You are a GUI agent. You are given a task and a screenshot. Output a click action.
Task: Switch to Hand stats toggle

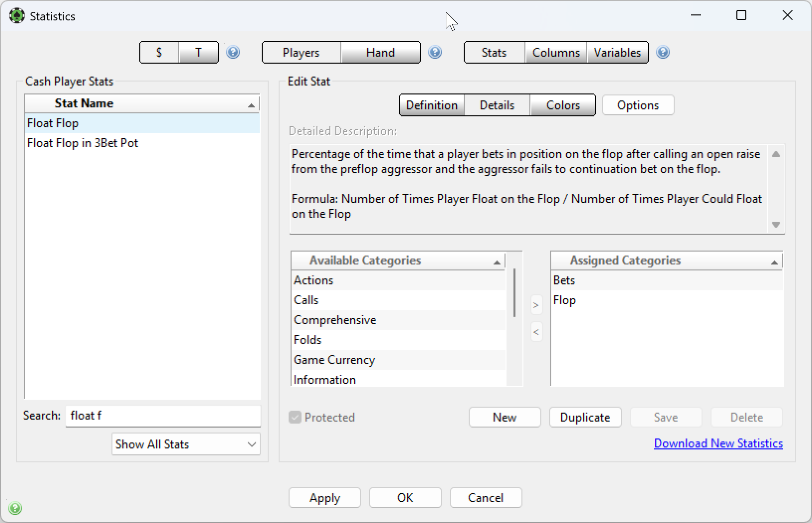pyautogui.click(x=381, y=52)
